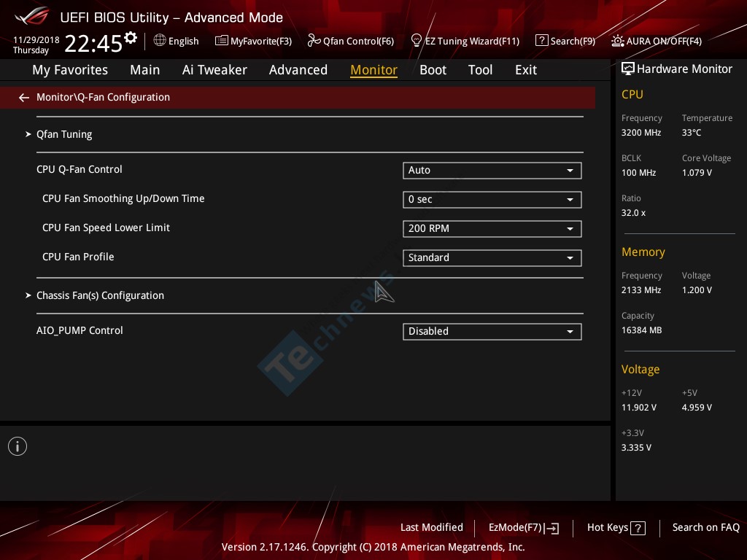
Task: Select the Monitor tab
Action: 374,70
